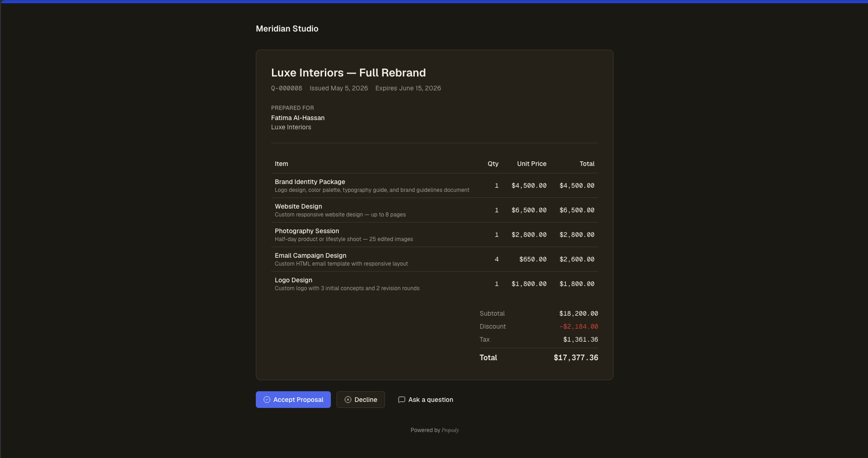Select the Website Design item

click(x=298, y=206)
